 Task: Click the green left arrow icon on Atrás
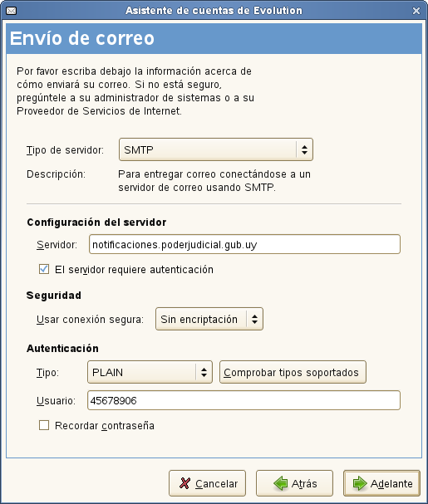(281, 483)
